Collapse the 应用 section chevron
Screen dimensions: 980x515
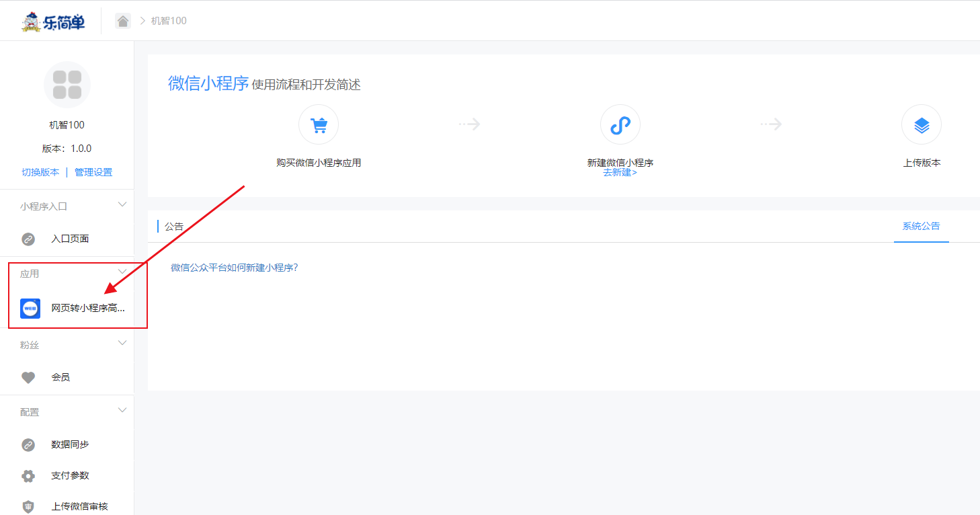[122, 272]
